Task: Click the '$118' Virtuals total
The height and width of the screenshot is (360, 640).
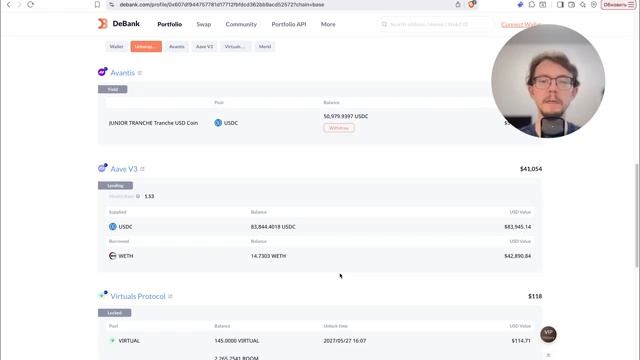Action: (535, 296)
